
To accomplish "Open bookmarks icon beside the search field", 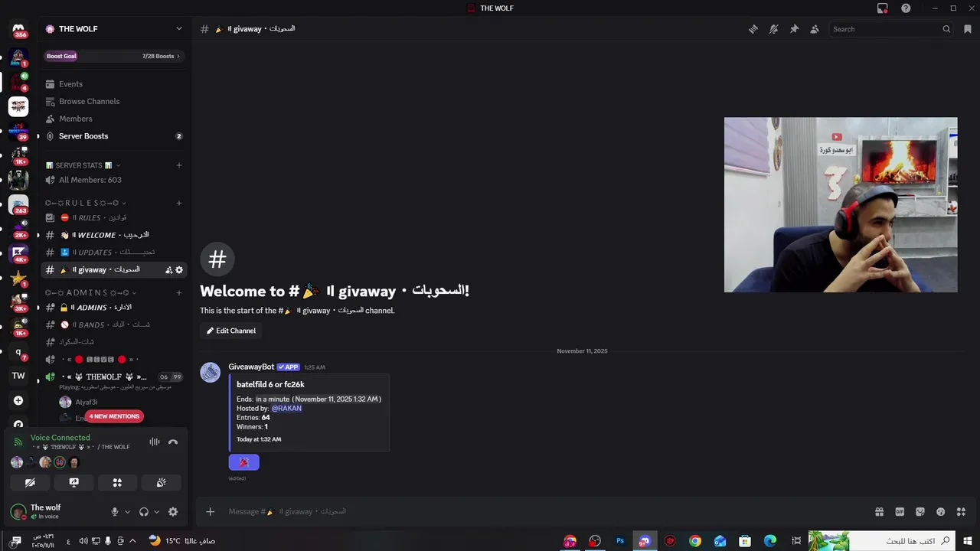I will (x=968, y=29).
